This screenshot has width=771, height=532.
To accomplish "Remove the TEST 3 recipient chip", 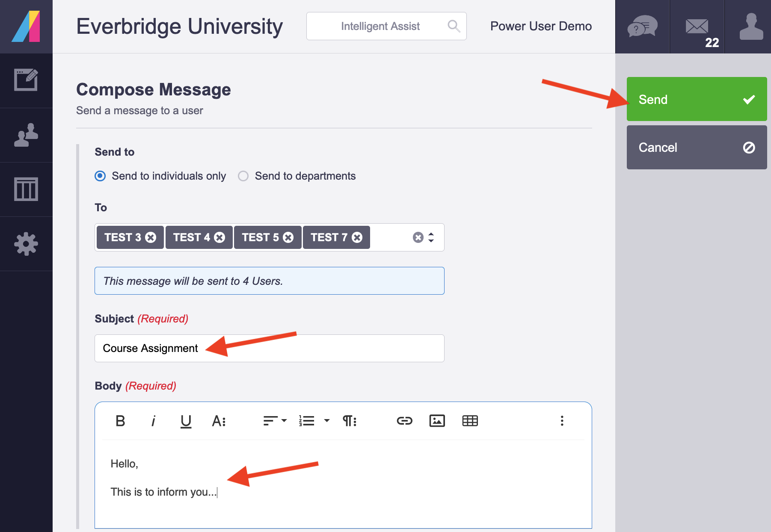I will pos(151,237).
